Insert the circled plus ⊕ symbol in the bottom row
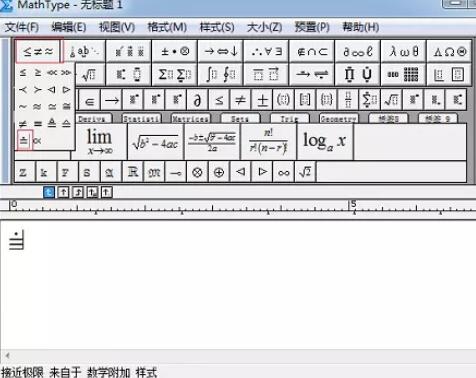 click(x=219, y=172)
